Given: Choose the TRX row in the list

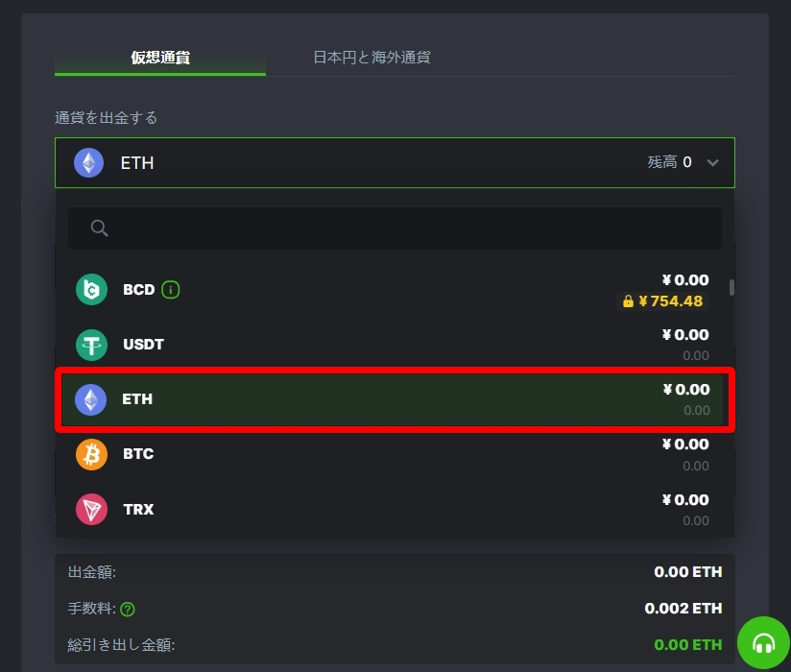Looking at the screenshot, I should pos(395,509).
